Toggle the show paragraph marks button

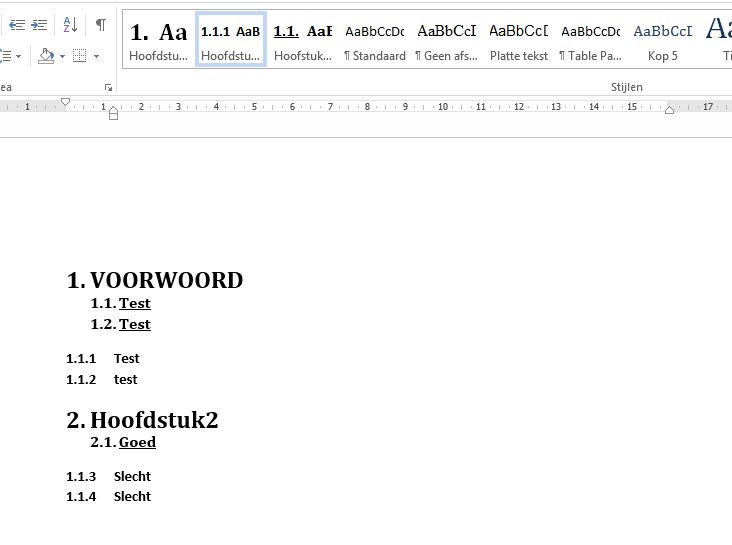click(x=101, y=24)
